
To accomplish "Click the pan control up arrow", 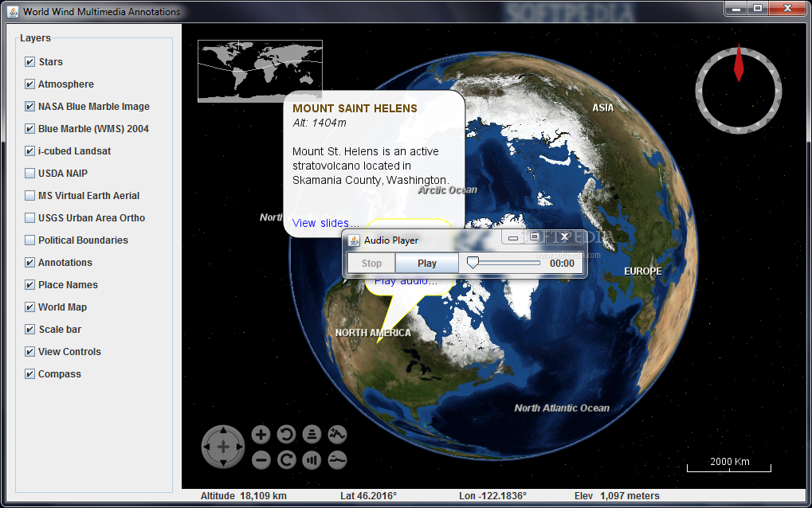I will coord(223,431).
